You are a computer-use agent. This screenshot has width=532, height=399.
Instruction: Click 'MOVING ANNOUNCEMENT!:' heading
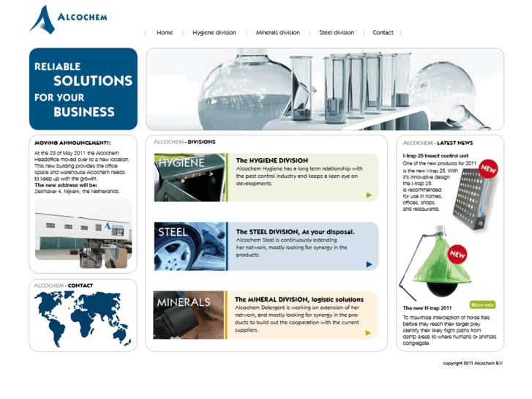pyautogui.click(x=72, y=143)
